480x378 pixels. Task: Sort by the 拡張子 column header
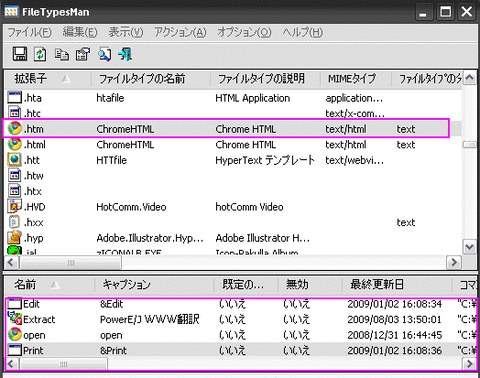[x=48, y=79]
